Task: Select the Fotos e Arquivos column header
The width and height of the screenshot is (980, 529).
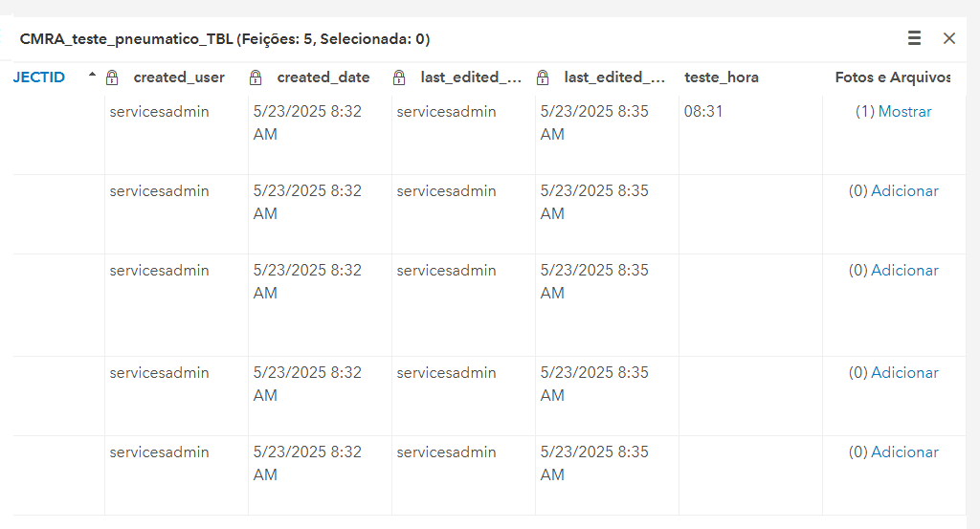Action: tap(893, 77)
